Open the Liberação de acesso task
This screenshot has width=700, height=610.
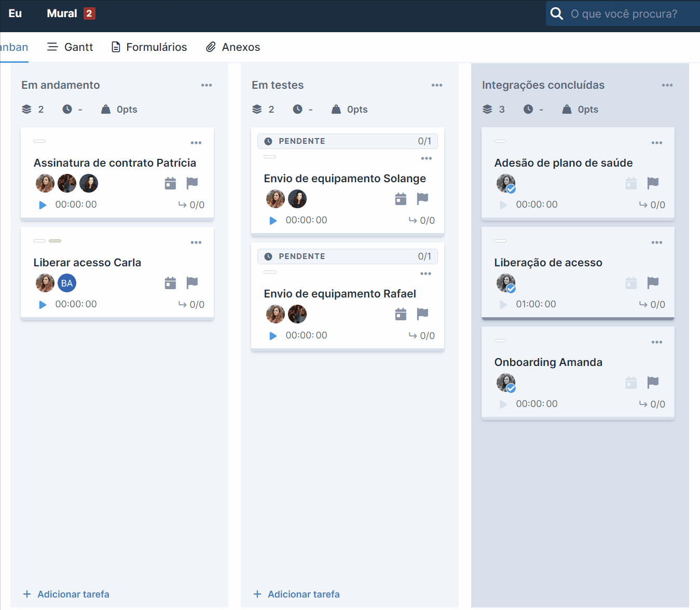548,263
